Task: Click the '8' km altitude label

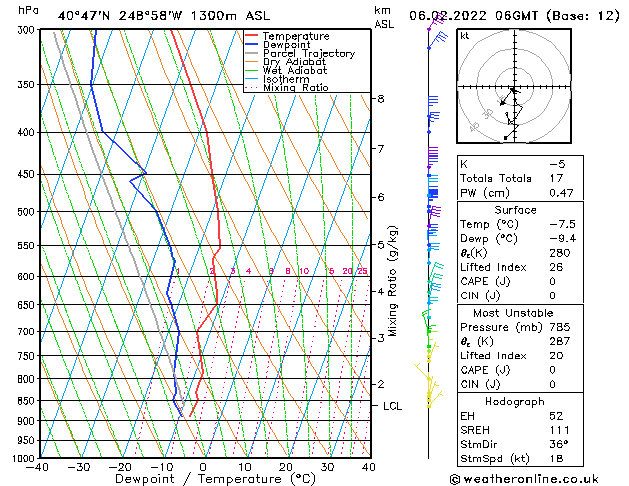Action: click(x=381, y=99)
